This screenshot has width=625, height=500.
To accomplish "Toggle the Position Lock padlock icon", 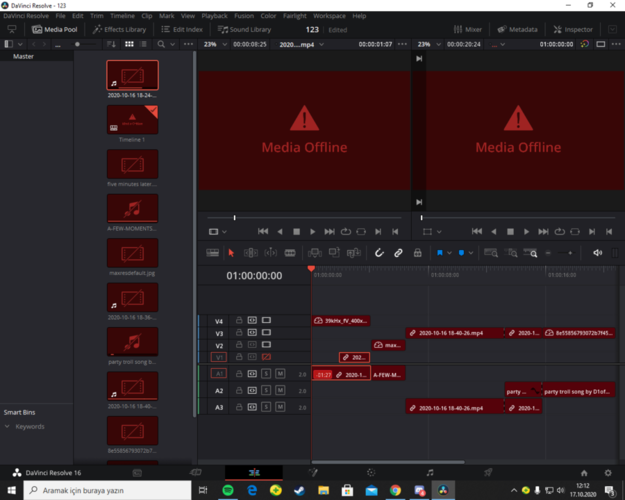I will click(417, 253).
